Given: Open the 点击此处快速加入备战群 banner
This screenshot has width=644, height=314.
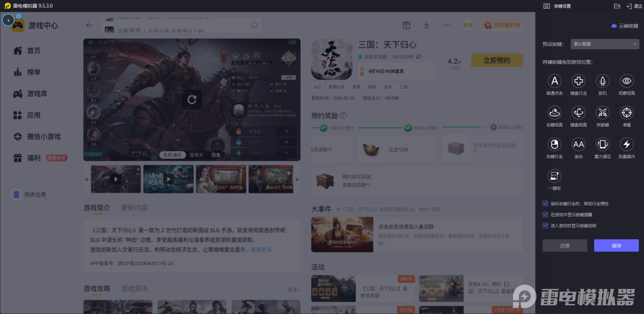Looking at the screenshot, I should click(x=417, y=235).
